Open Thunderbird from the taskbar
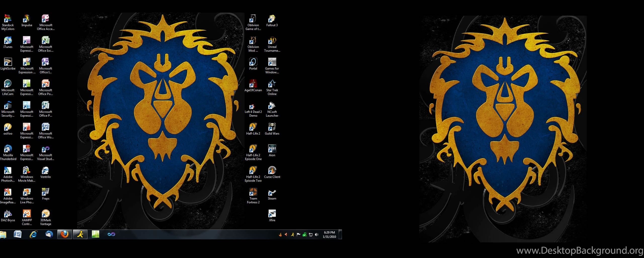 (49, 234)
